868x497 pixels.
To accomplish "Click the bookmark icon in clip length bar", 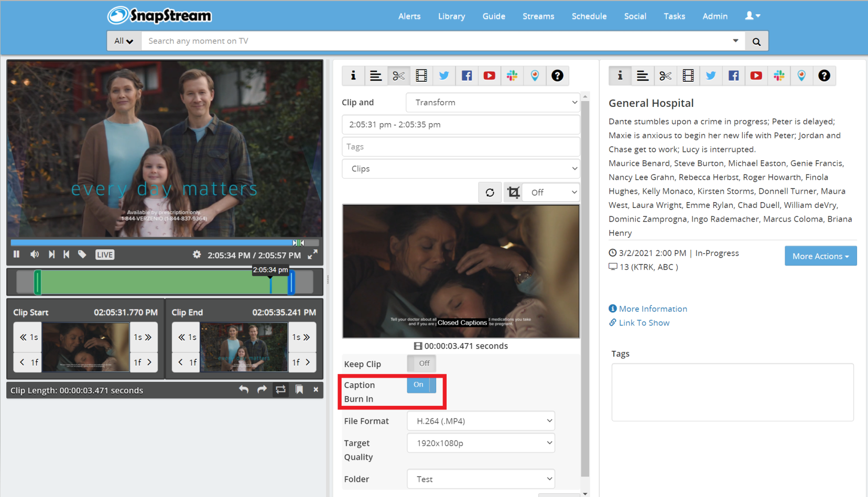I will (299, 390).
